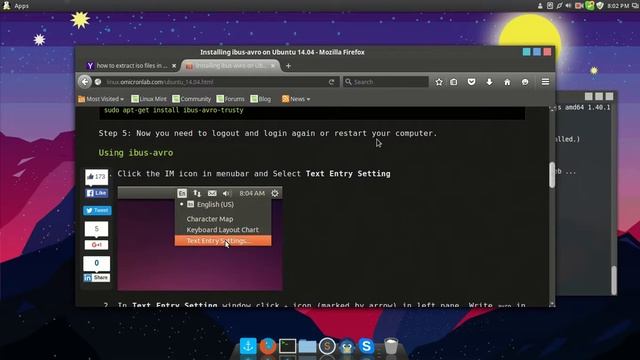The image size is (640, 360).
Task: Open the Downloads arrow icon
Action: pos(489,82)
